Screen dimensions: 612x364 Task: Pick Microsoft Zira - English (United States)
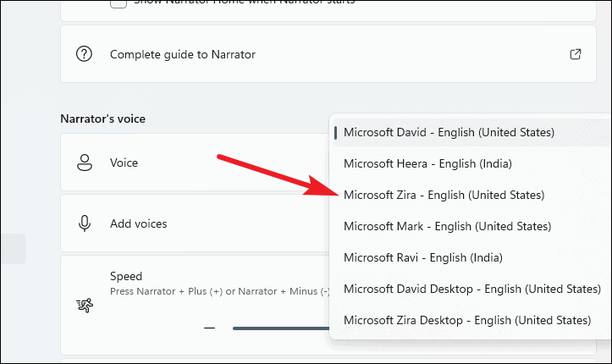pos(444,195)
